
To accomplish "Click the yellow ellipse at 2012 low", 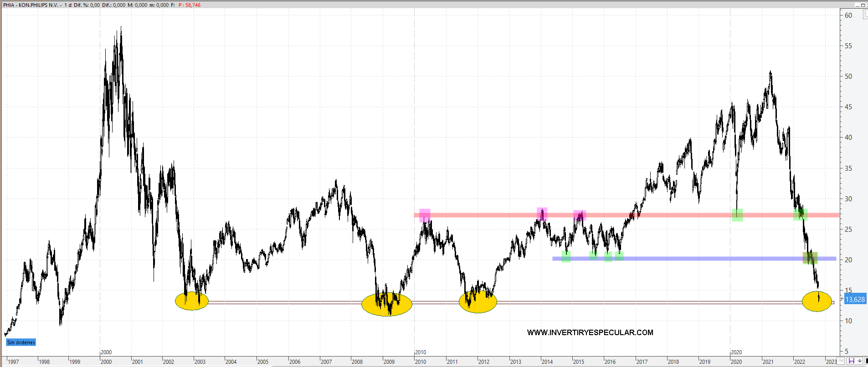I will click(478, 302).
